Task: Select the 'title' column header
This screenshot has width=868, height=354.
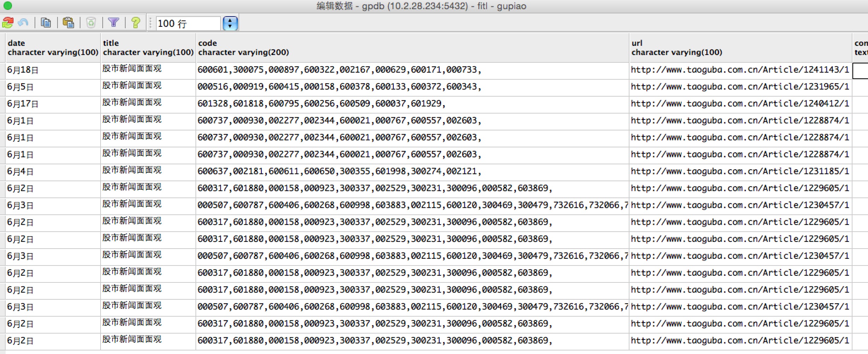Action: [x=148, y=48]
